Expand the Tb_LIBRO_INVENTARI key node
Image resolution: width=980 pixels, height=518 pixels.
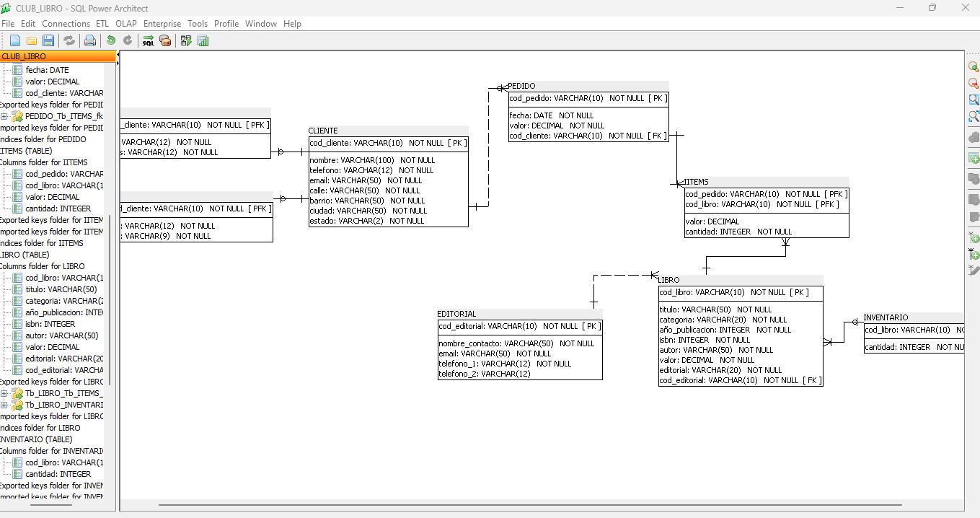4,405
